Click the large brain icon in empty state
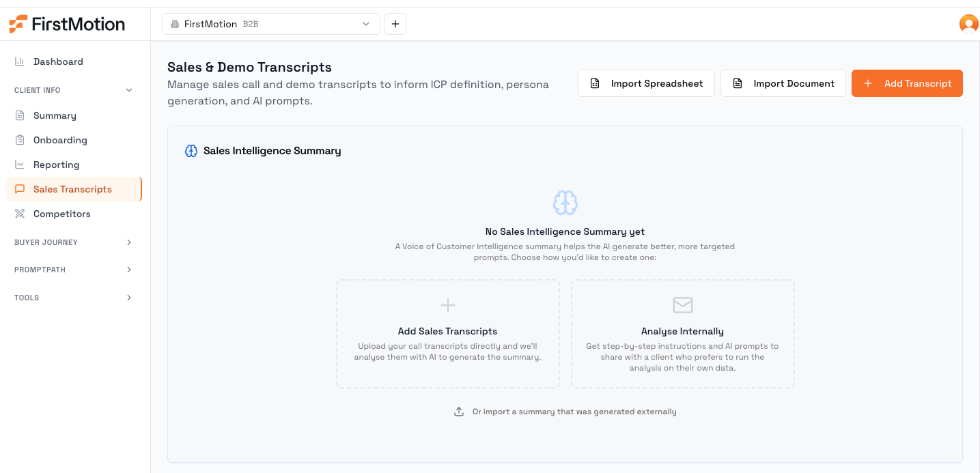This screenshot has width=980, height=473. [x=565, y=203]
